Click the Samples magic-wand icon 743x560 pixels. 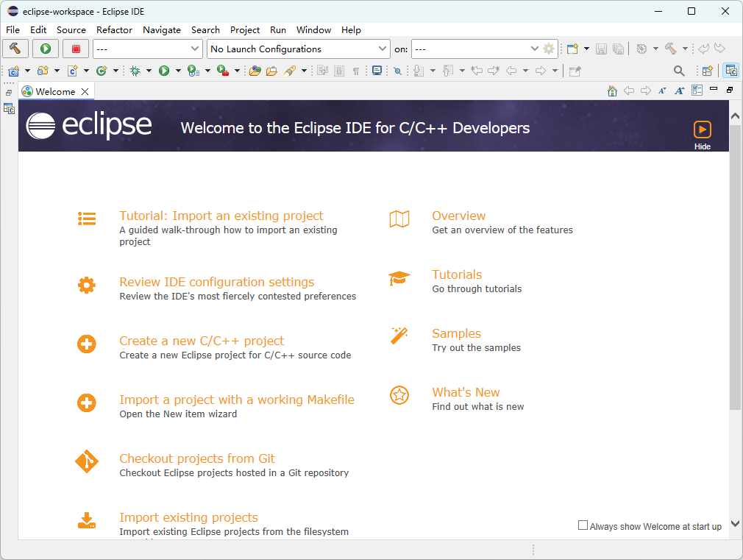click(x=399, y=336)
